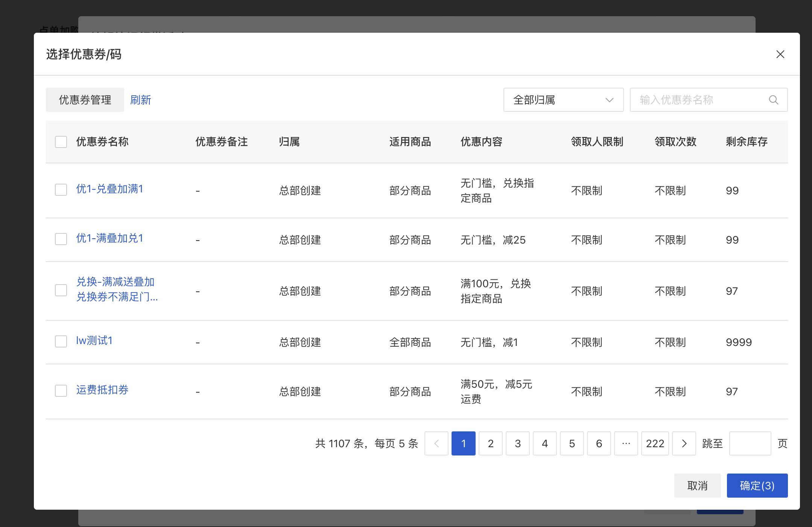Go to page 2

click(x=490, y=443)
